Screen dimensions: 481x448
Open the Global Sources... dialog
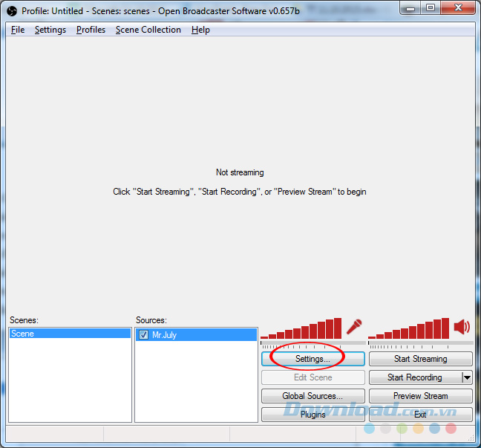[x=313, y=396]
